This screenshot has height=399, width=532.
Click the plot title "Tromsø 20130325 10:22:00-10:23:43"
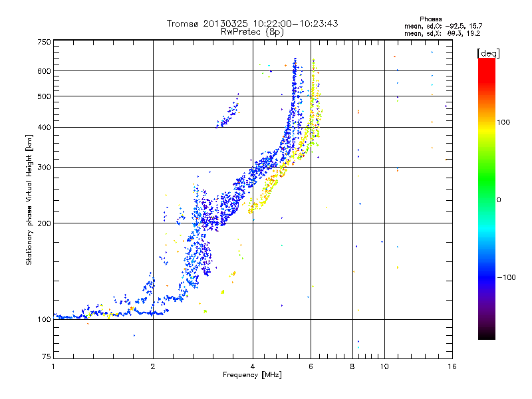[252, 23]
